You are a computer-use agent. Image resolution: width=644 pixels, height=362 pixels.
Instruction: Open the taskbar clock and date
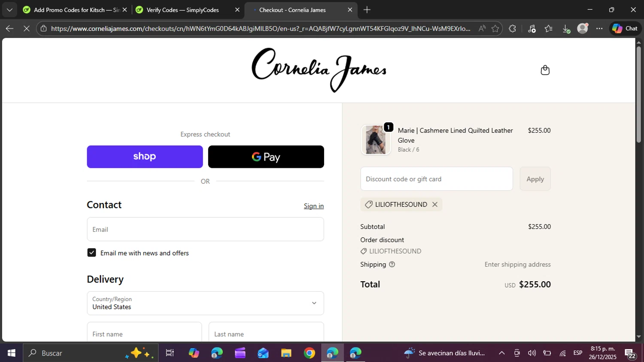pos(603,353)
